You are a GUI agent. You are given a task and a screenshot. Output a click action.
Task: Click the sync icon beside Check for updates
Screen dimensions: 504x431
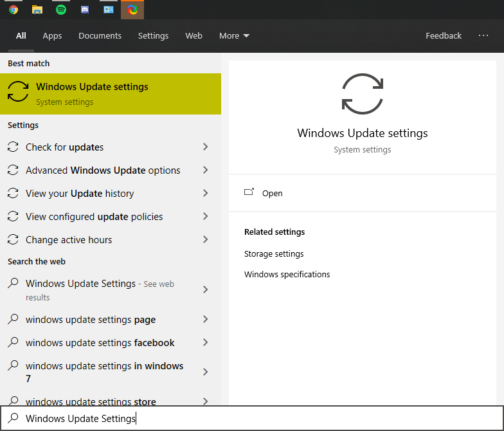[13, 147]
